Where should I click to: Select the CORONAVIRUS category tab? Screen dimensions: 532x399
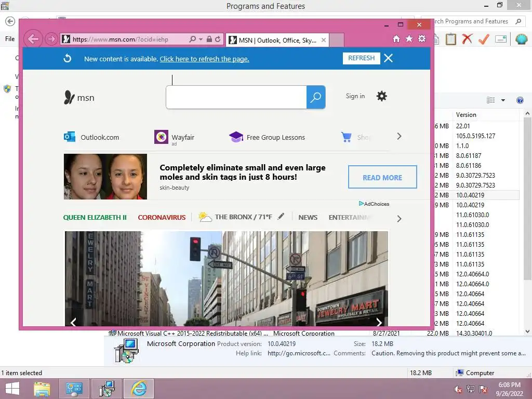click(x=162, y=217)
